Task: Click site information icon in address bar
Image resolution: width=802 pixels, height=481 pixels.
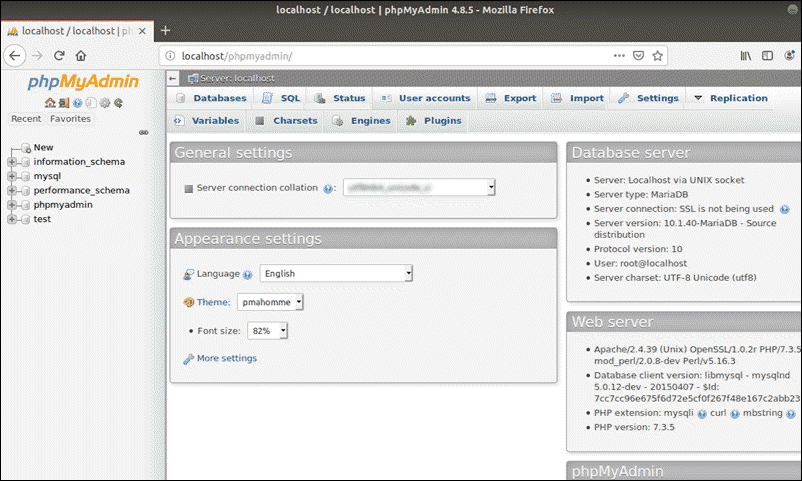Action: click(170, 56)
